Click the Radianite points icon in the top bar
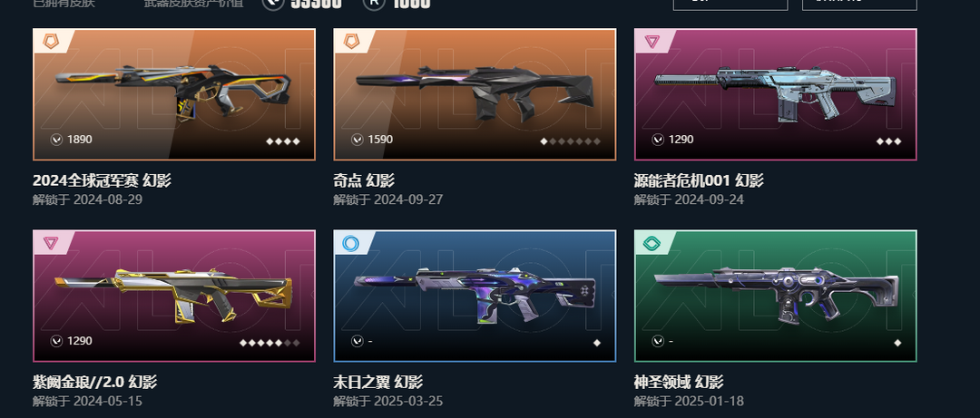The height and width of the screenshot is (418, 980). (x=374, y=3)
